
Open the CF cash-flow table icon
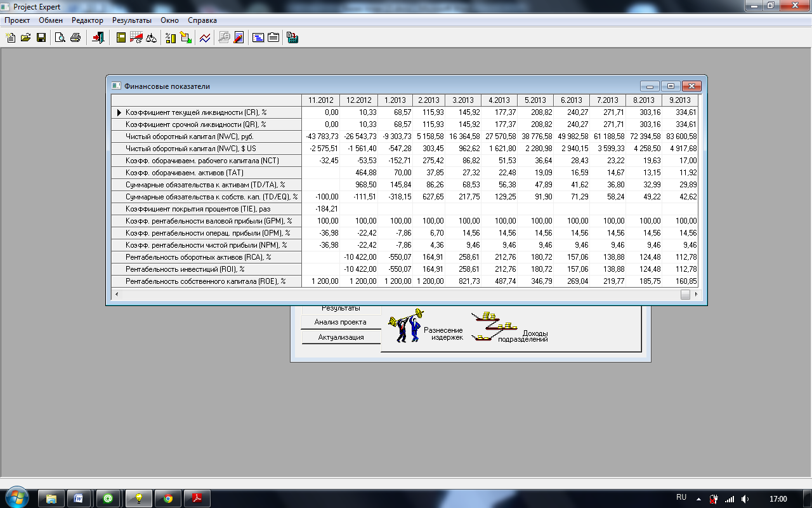pyautogui.click(x=136, y=37)
